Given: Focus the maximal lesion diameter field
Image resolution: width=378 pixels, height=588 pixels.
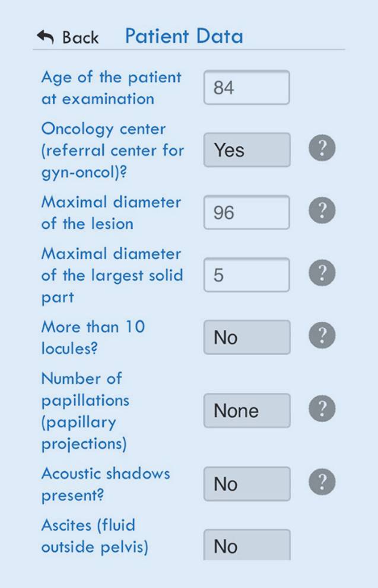Looking at the screenshot, I should click(247, 212).
